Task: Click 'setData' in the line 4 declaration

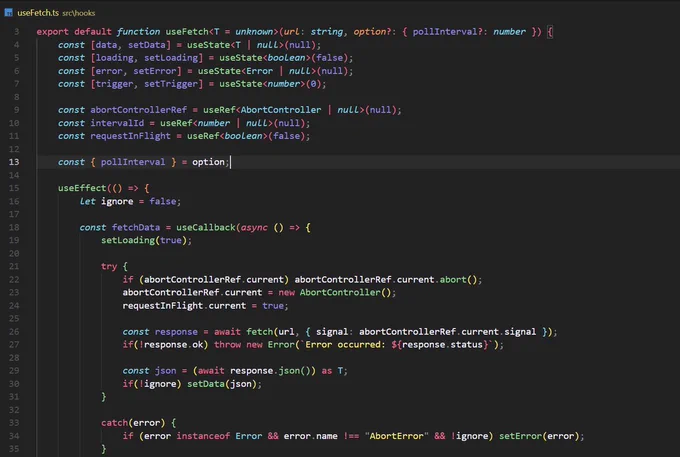Action: pos(147,45)
